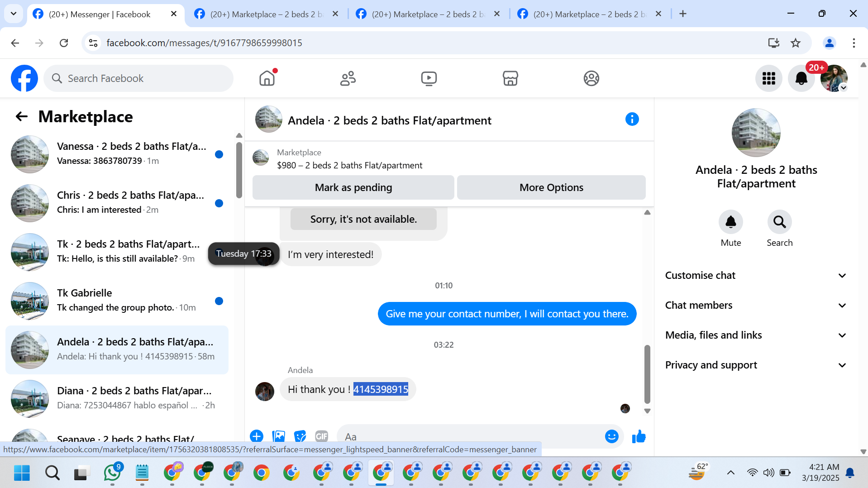Expand the Chat members section
Viewport: 868px width, 488px height.
[756, 305]
